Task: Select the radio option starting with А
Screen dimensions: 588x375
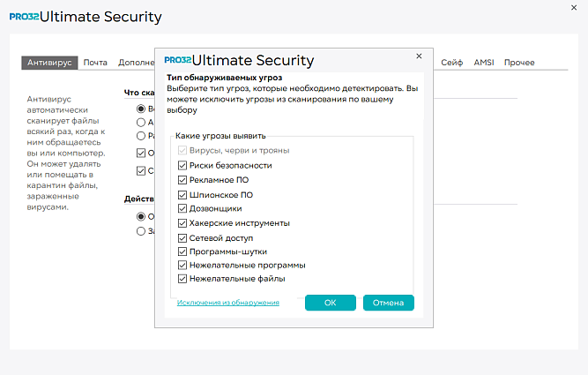Action: click(141, 123)
